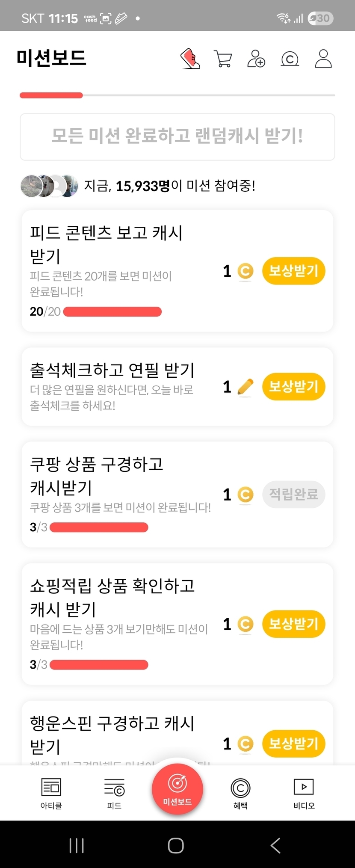Screen dimensions: 355x868
Task: Switch to the 피드 tab
Action: coord(114,793)
